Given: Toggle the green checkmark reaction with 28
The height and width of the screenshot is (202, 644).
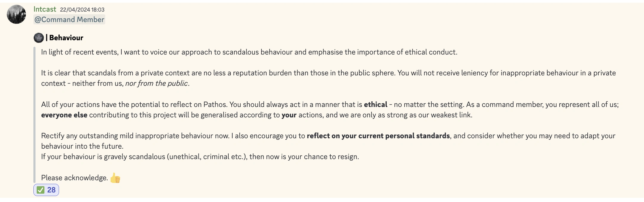Looking at the screenshot, I should click(x=46, y=190).
